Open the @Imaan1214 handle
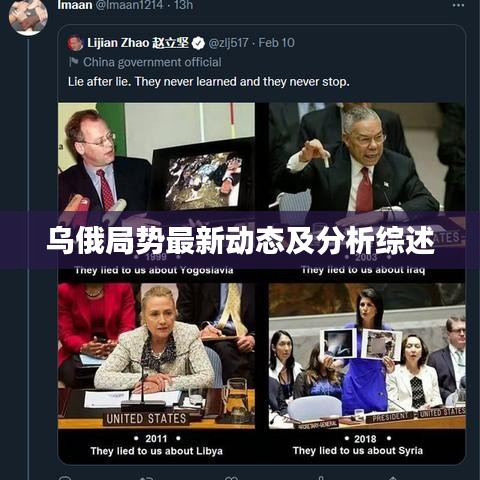480x480 pixels. click(x=129, y=5)
